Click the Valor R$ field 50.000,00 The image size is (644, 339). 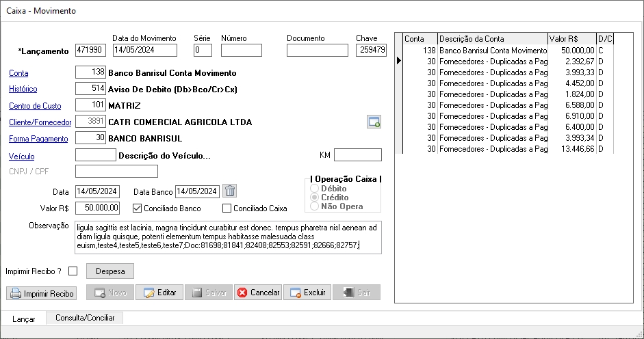point(98,208)
